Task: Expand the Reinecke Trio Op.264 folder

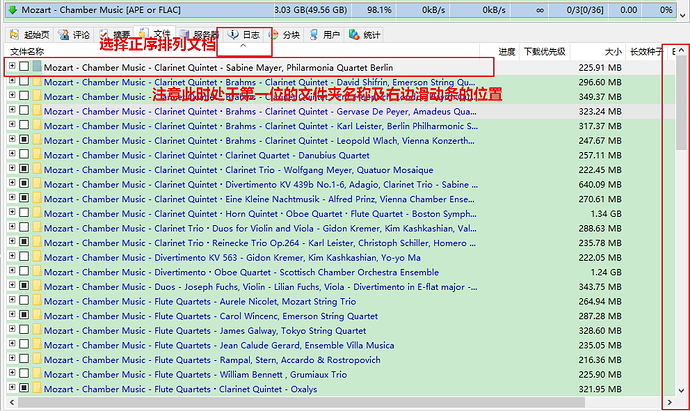Action: 12,241
